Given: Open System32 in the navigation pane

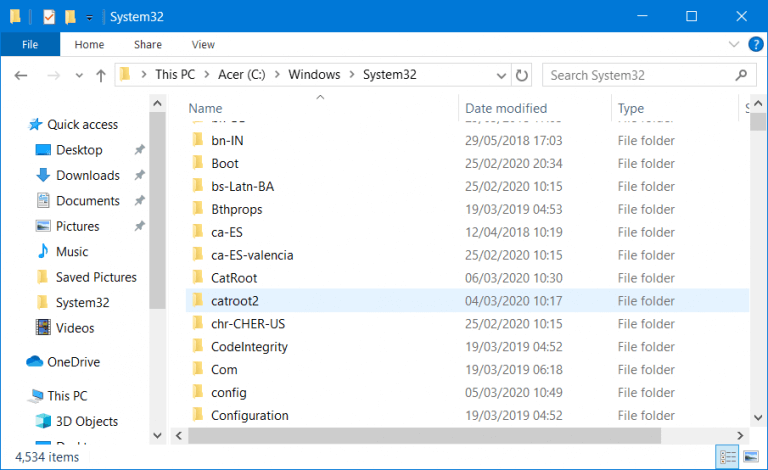Looking at the screenshot, I should point(82,303).
